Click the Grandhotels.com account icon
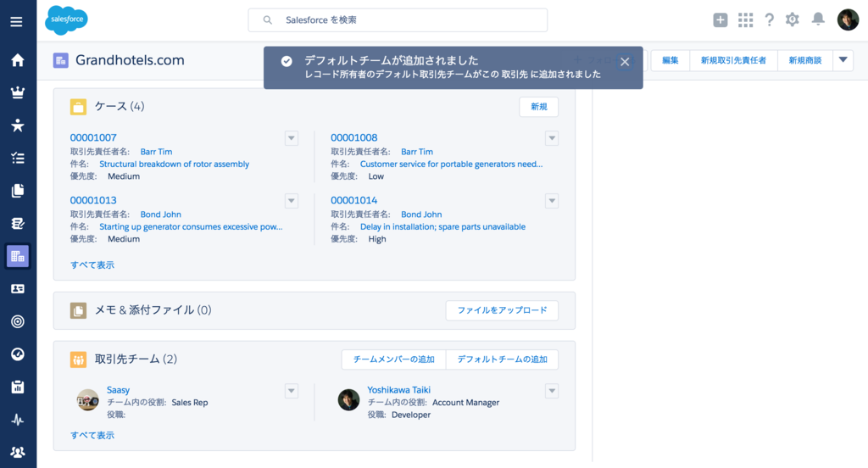 pyautogui.click(x=60, y=60)
